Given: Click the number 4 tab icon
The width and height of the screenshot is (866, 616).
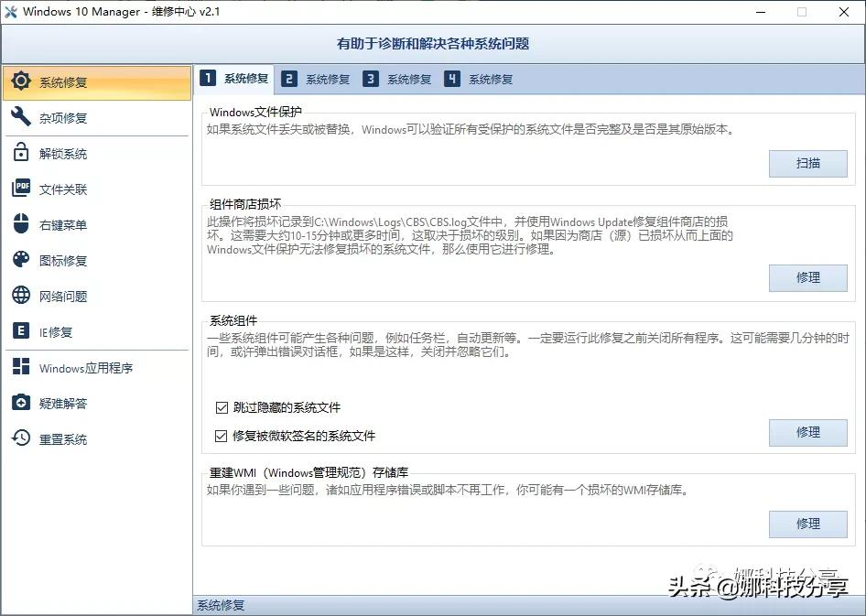Looking at the screenshot, I should 452,79.
